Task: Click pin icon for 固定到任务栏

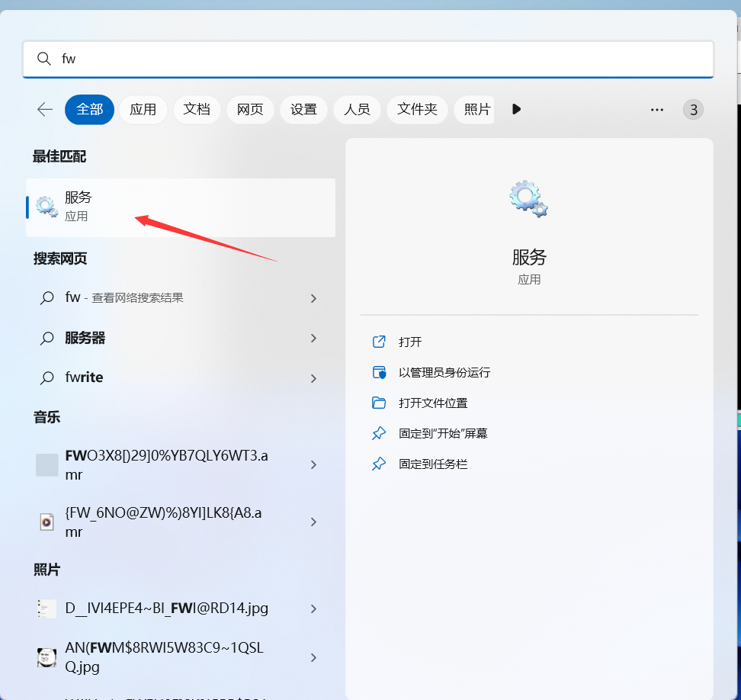Action: click(379, 464)
